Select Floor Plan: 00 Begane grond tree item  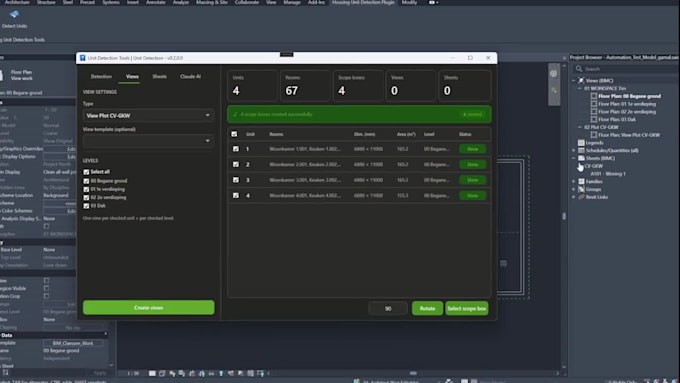pyautogui.click(x=629, y=96)
